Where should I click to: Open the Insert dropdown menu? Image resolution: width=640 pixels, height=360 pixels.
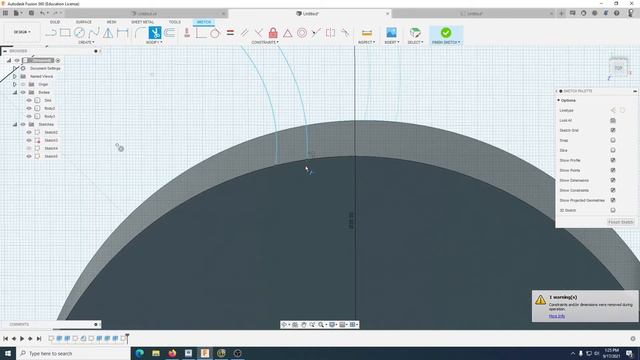tap(392, 42)
